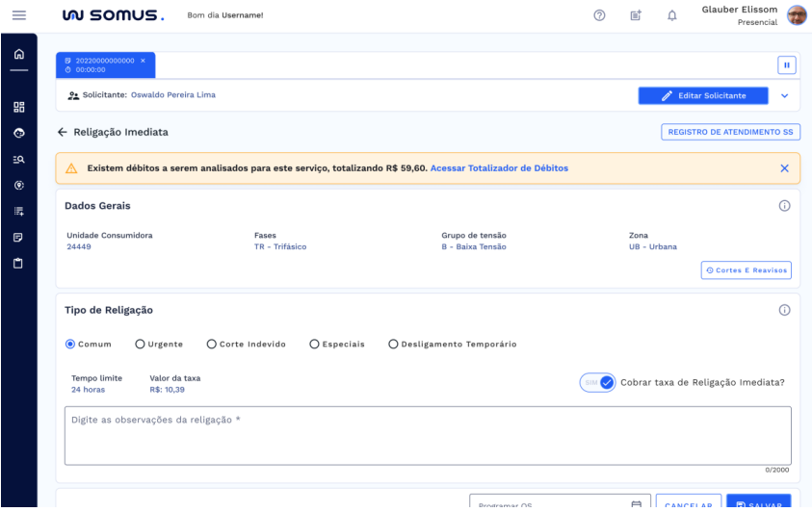812x512 pixels.
Task: Click the TR - Trifásico value
Action: click(280, 246)
